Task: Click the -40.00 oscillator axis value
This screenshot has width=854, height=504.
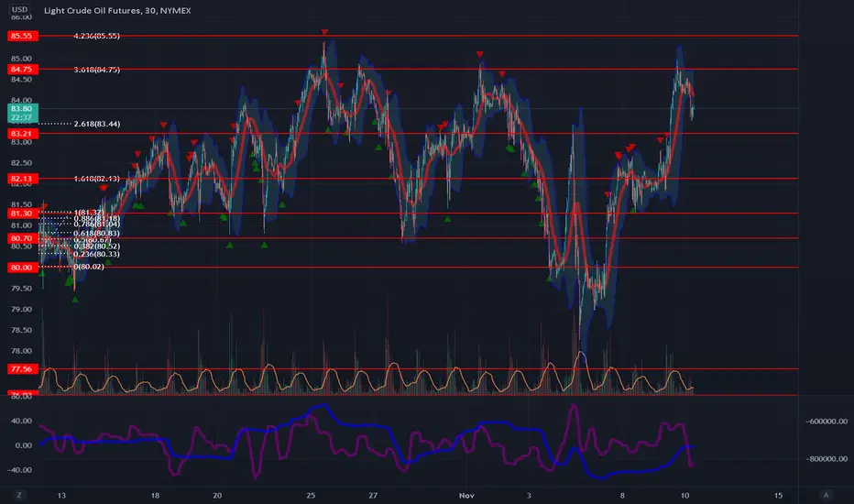Action: 20,470
